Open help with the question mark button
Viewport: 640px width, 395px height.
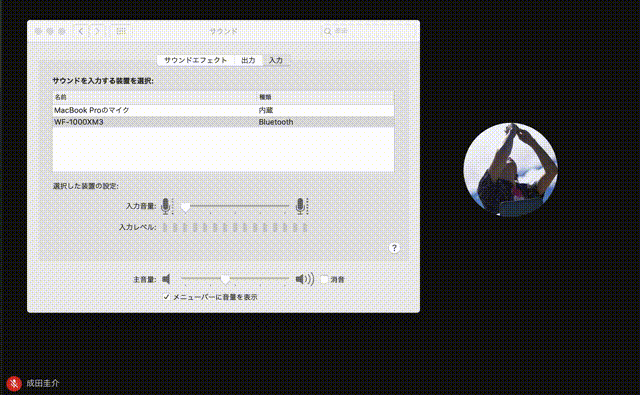point(394,248)
